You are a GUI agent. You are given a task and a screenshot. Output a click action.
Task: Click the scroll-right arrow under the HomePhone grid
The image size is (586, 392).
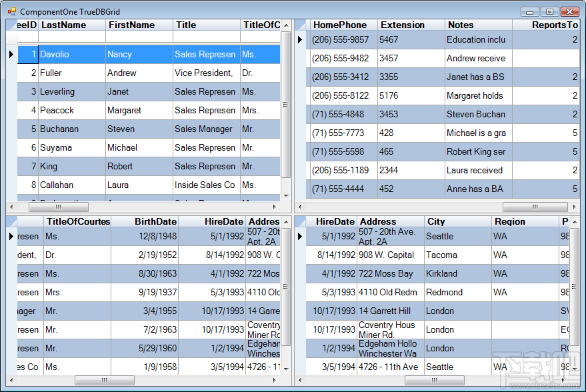[575, 207]
